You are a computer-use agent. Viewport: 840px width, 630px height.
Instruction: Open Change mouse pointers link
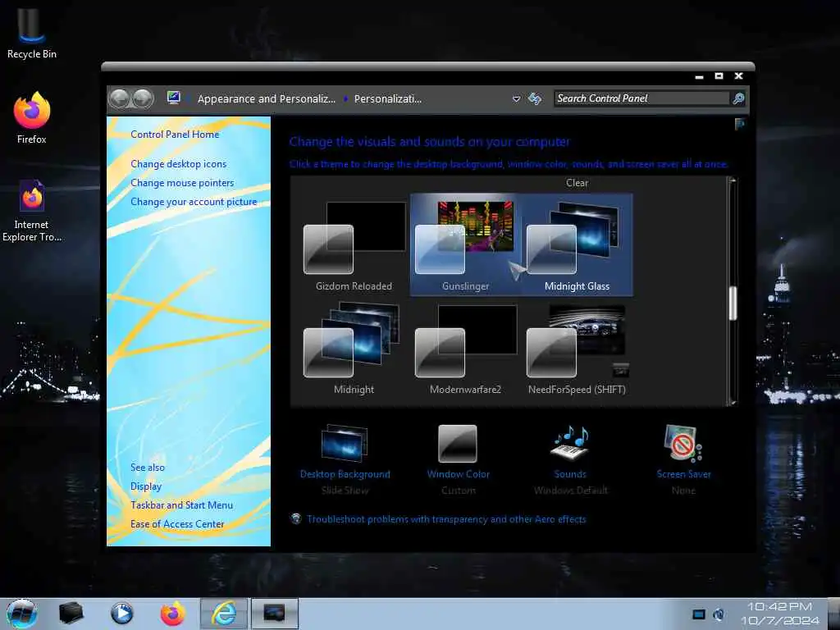coord(182,183)
